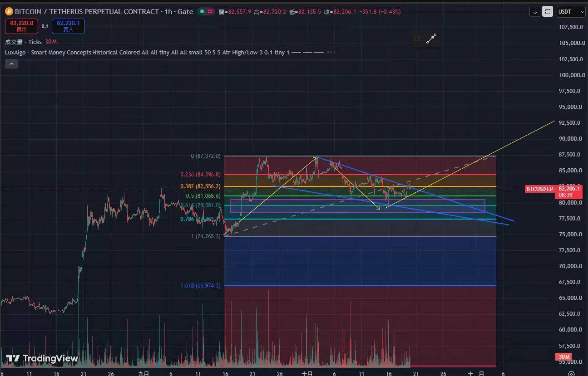Click the orange Bitcoin symbol logo
The height and width of the screenshot is (376, 588).
[x=9, y=11]
